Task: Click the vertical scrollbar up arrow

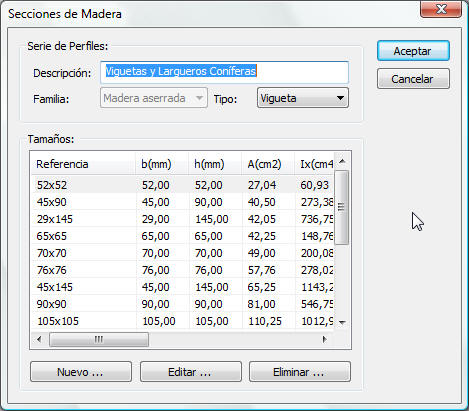Action: 342,162
